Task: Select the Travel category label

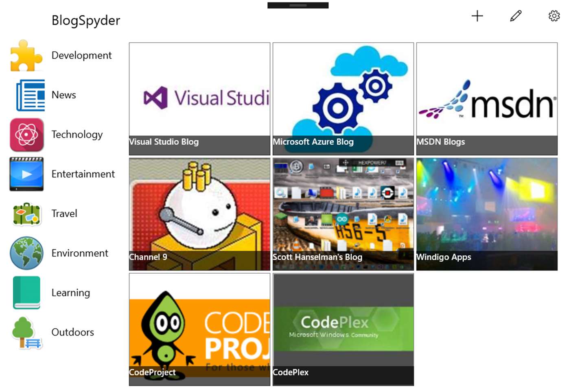Action: [64, 213]
